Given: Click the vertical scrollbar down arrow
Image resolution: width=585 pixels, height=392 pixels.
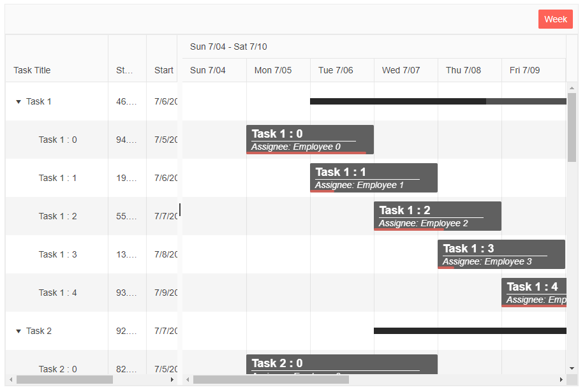Looking at the screenshot, I should [572, 368].
